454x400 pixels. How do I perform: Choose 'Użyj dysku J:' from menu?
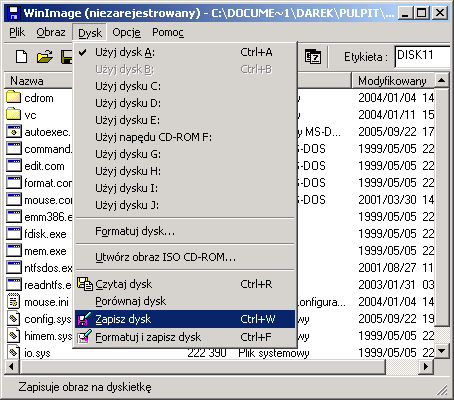185,205
